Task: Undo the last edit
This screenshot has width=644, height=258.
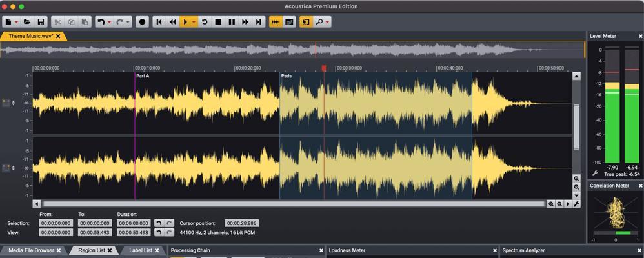Action: [101, 22]
